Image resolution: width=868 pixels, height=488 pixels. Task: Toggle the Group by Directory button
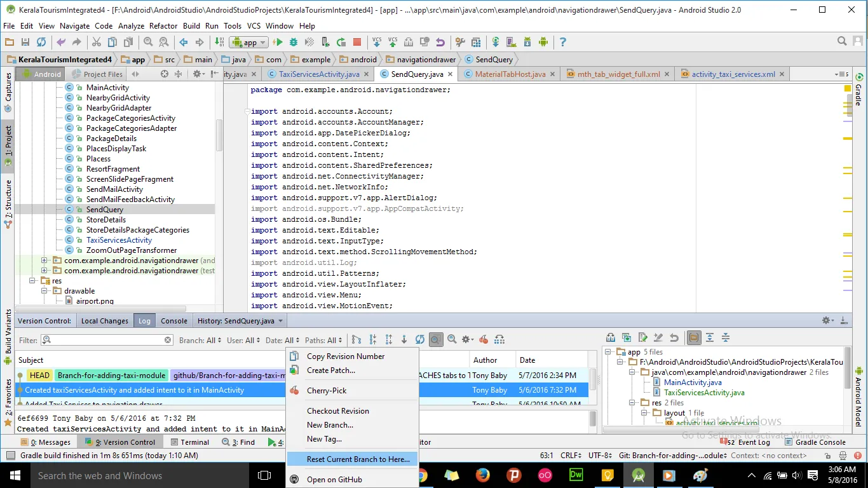point(694,338)
